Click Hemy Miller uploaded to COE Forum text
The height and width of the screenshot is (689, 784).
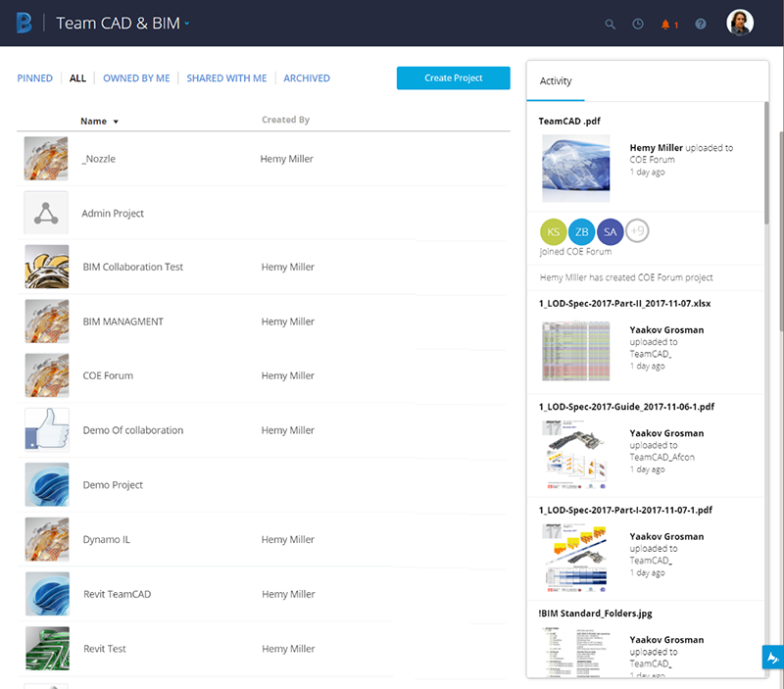(681, 154)
